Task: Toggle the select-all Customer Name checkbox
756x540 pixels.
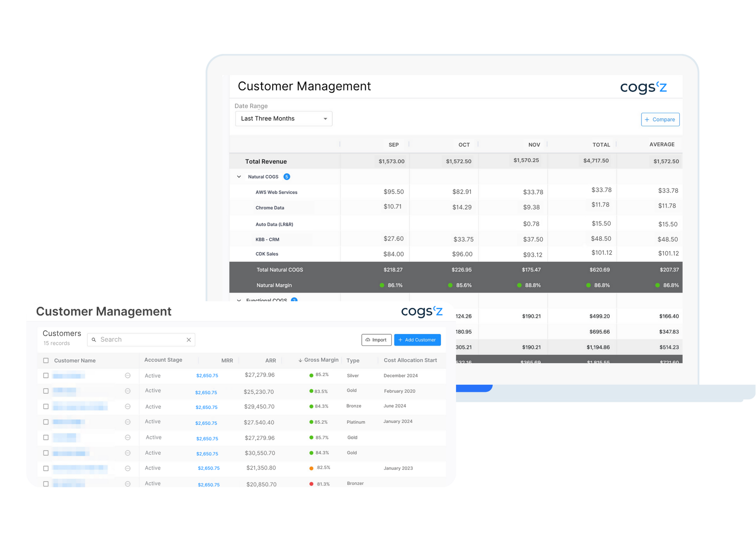Action: (x=46, y=360)
